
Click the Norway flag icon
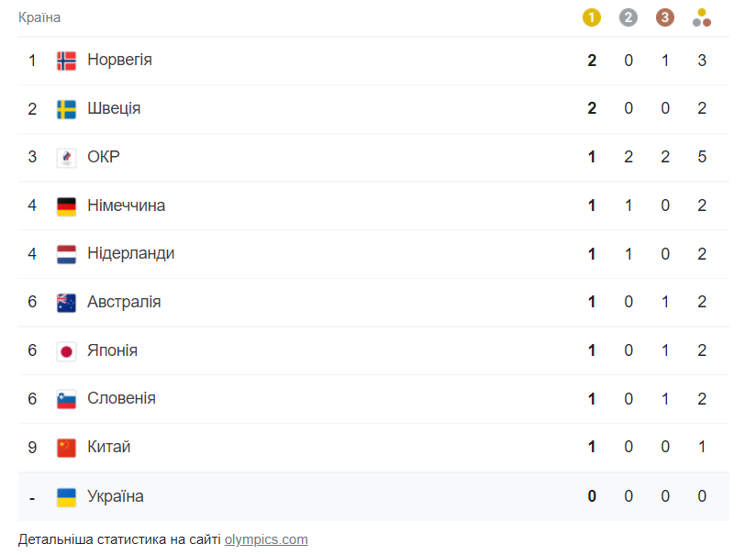66,61
